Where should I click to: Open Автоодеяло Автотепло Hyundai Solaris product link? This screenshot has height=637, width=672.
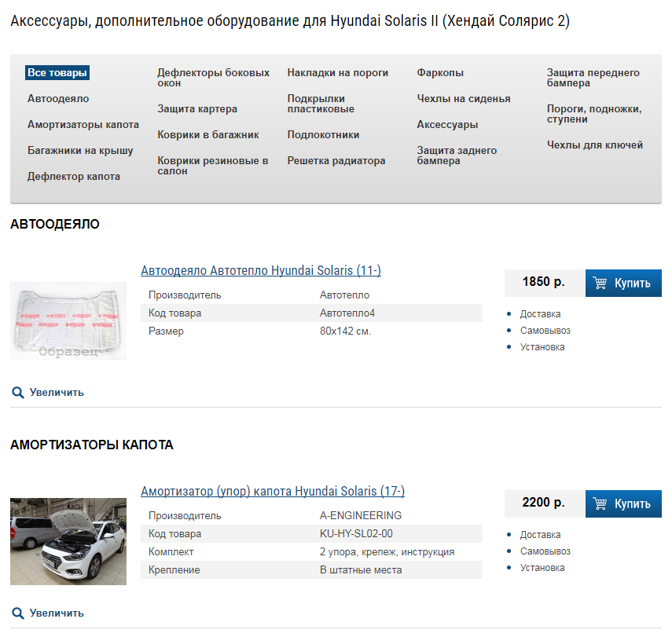[x=261, y=271]
